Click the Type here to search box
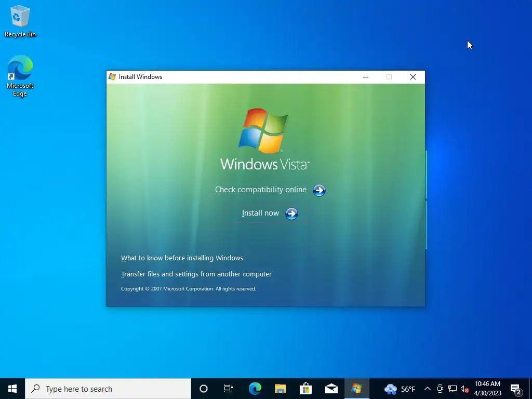Screen dimensions: 532x399 point(108,389)
